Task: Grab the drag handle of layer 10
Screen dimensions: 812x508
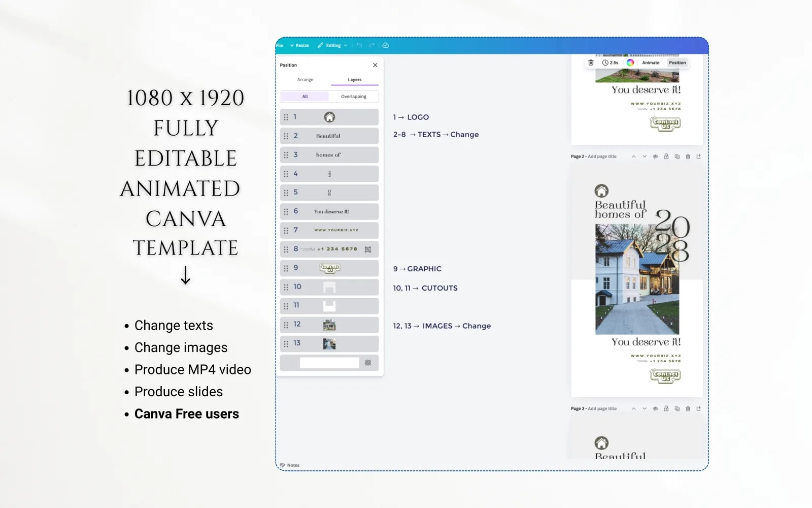Action: point(286,287)
